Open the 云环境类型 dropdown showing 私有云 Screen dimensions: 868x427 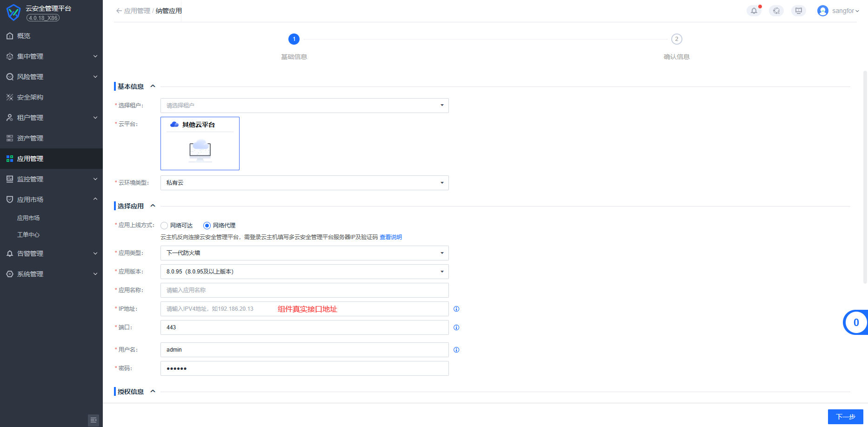tap(304, 183)
